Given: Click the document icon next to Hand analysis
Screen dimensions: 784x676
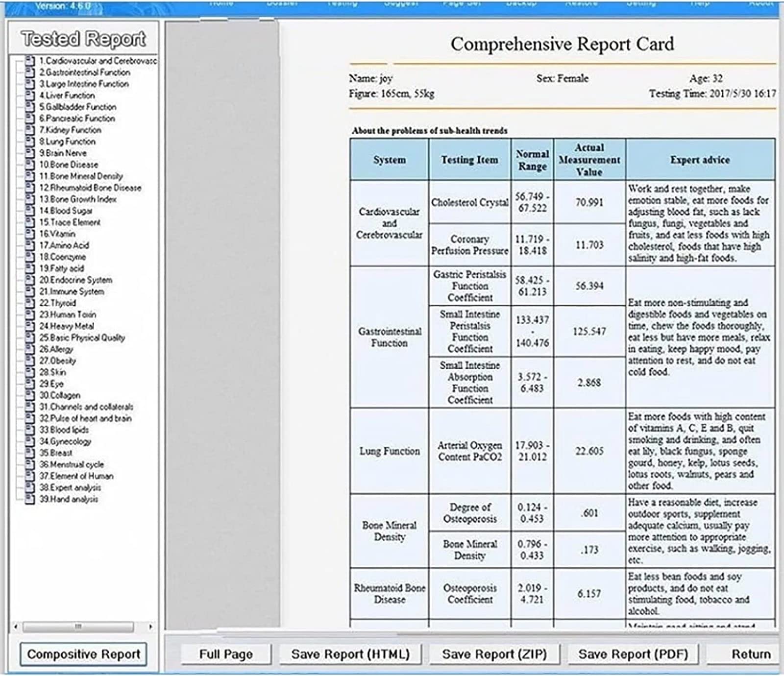Looking at the screenshot, I should pyautogui.click(x=30, y=499).
